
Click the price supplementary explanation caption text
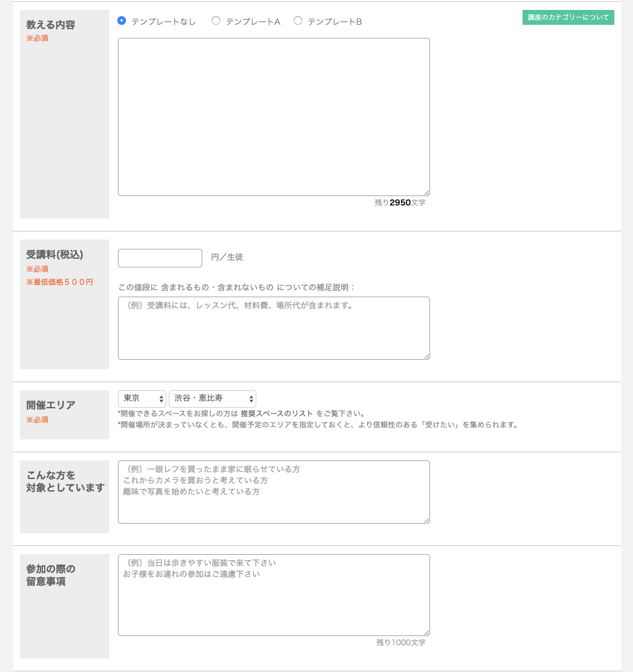pyautogui.click(x=236, y=287)
